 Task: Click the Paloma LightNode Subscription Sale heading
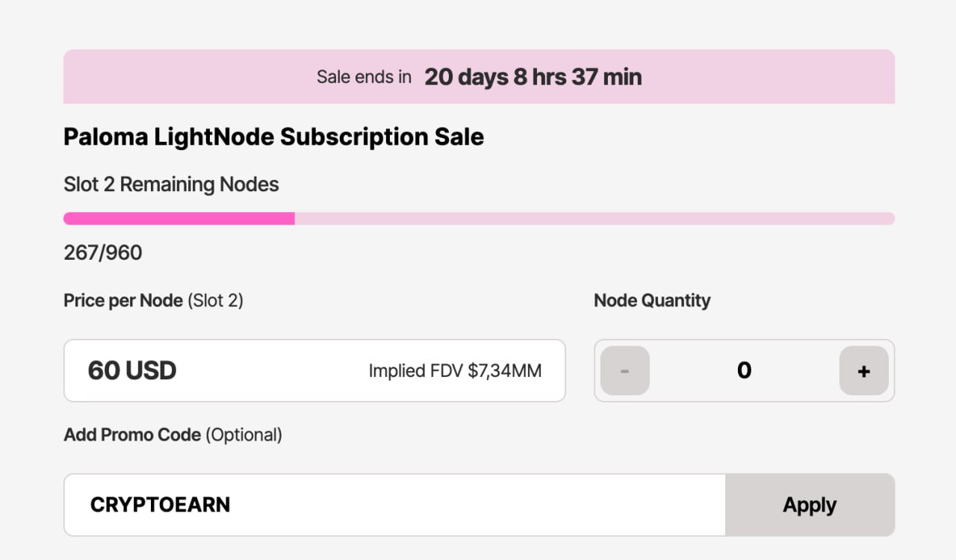coord(273,137)
